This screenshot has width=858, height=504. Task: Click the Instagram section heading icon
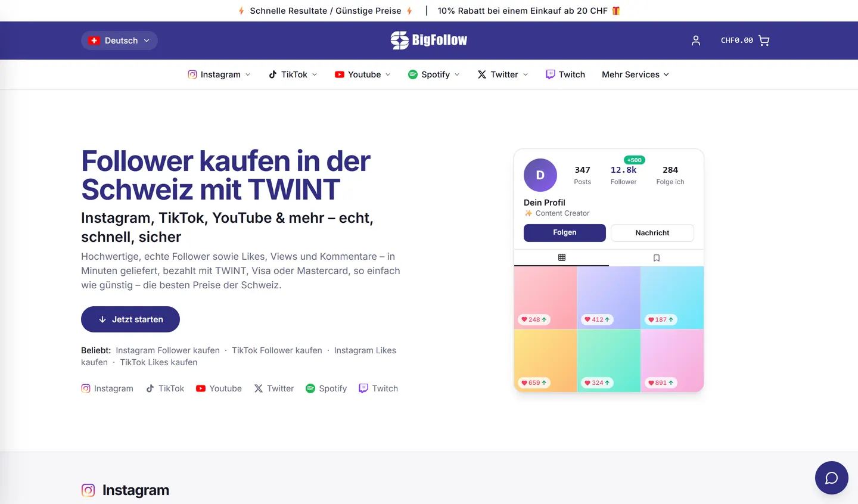[x=88, y=490]
